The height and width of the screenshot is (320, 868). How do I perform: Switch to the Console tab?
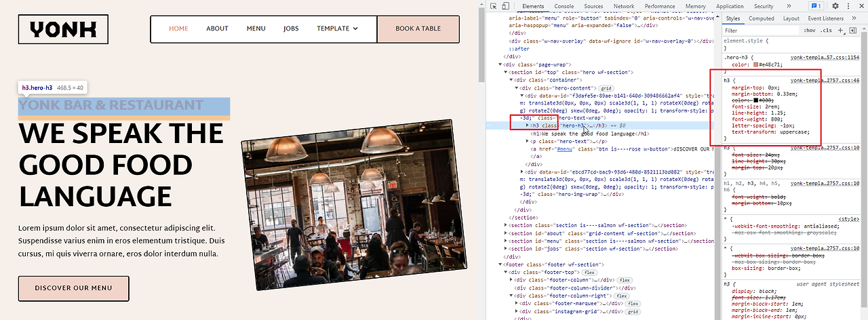(x=564, y=6)
